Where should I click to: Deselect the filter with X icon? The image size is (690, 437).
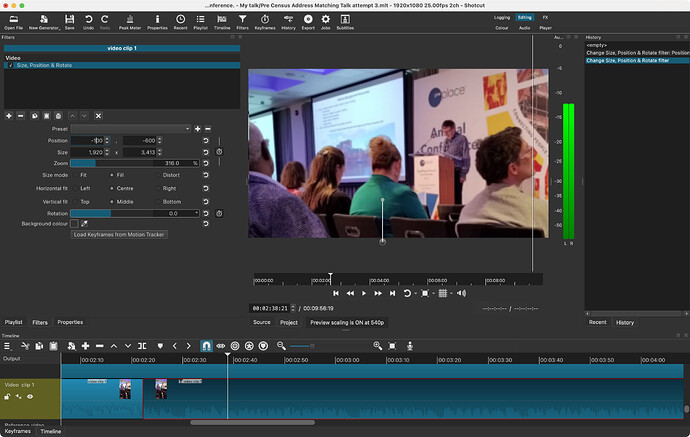(x=99, y=116)
